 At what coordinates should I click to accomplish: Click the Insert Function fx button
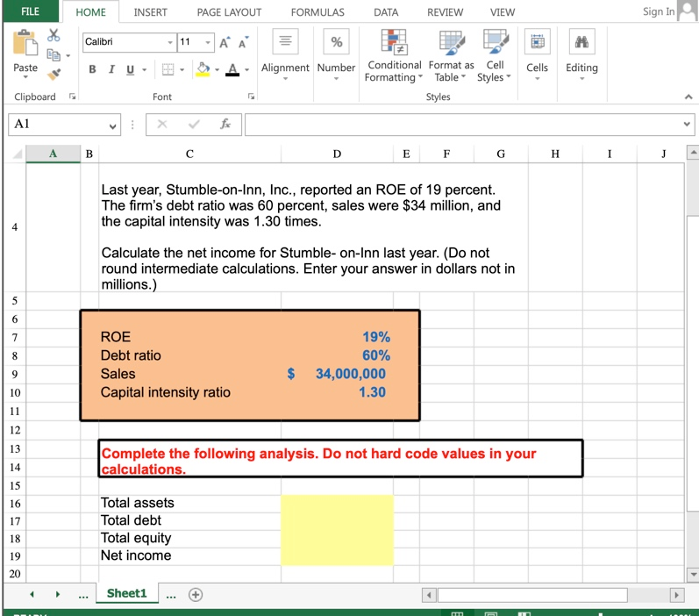click(x=225, y=124)
